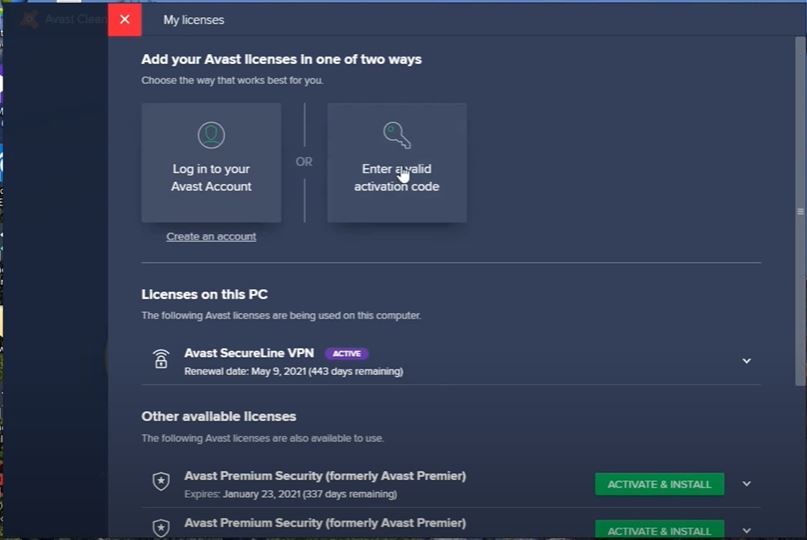Click the Renewal date: May 9, 2021 text

pyautogui.click(x=293, y=371)
